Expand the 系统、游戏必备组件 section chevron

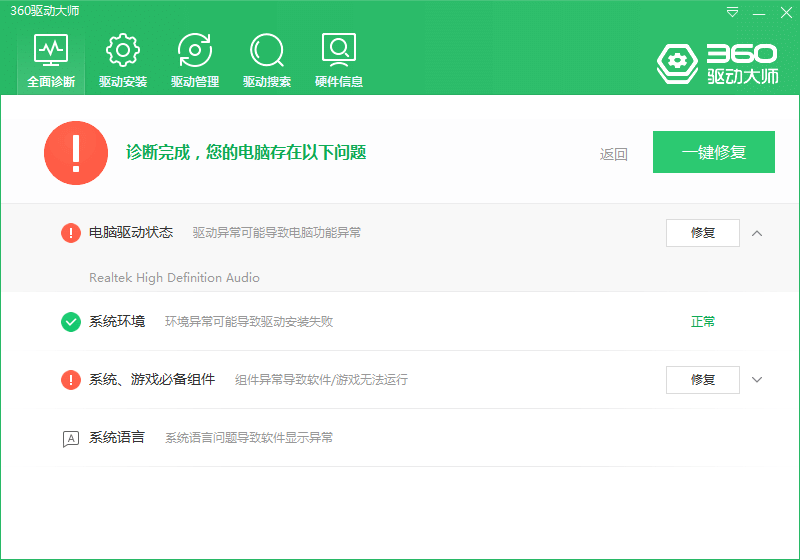click(757, 380)
